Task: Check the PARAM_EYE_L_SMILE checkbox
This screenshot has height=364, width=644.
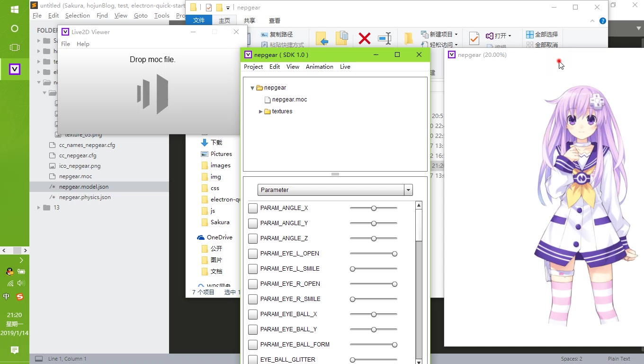Action: [253, 269]
